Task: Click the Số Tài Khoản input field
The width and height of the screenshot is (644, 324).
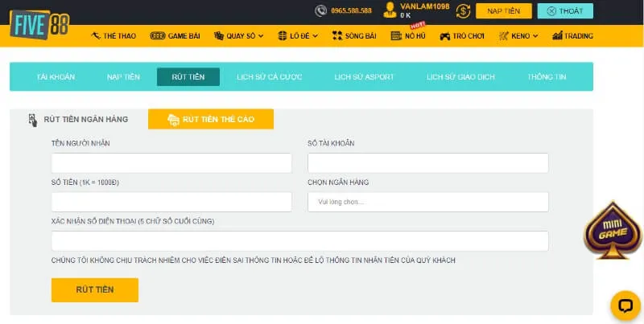Action: click(x=427, y=163)
